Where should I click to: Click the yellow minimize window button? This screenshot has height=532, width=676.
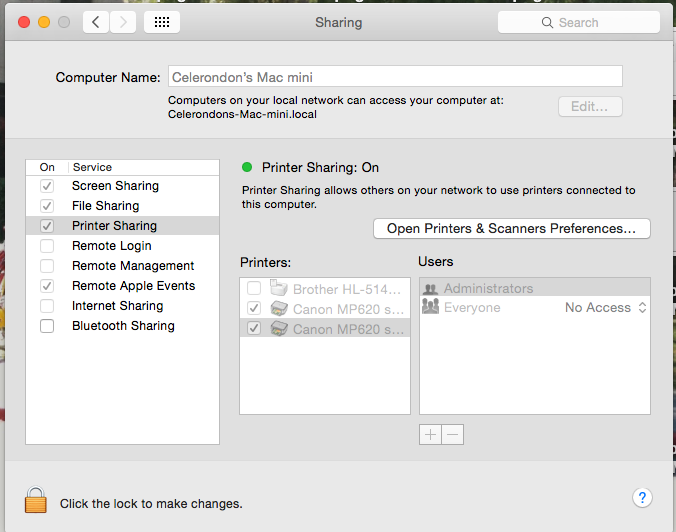point(44,22)
